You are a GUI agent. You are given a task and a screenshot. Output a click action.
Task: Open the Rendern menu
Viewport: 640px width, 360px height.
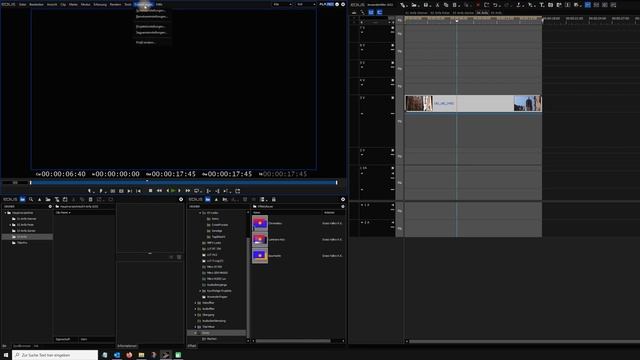[116, 4]
